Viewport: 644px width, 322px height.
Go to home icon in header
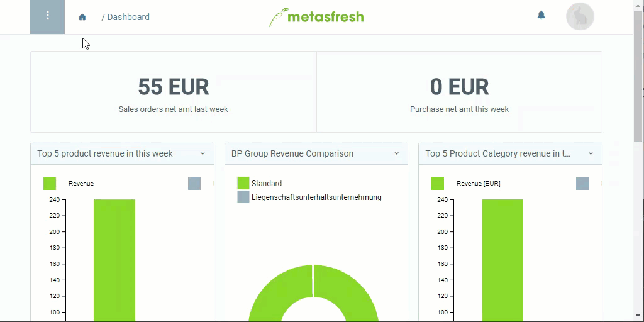pyautogui.click(x=82, y=17)
